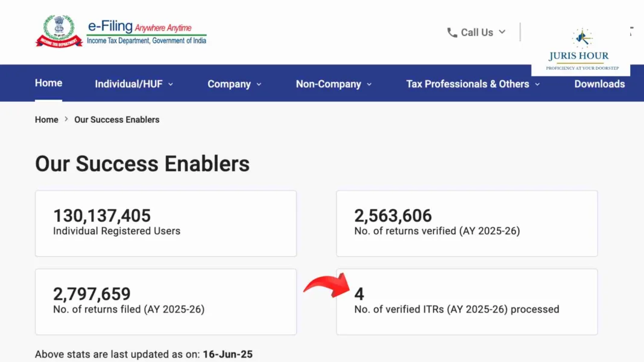Click the Individual Registered Users stat card
The height and width of the screenshot is (362, 644).
pos(165,223)
